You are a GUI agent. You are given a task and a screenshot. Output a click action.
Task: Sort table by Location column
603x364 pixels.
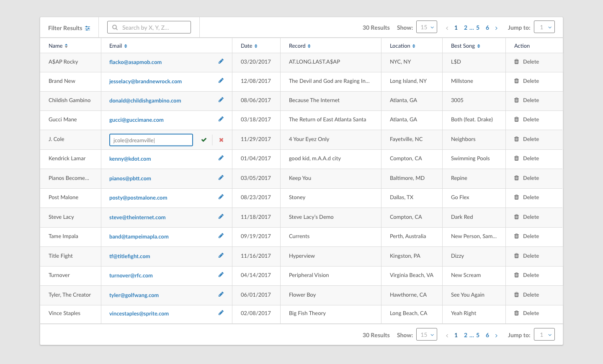click(414, 46)
